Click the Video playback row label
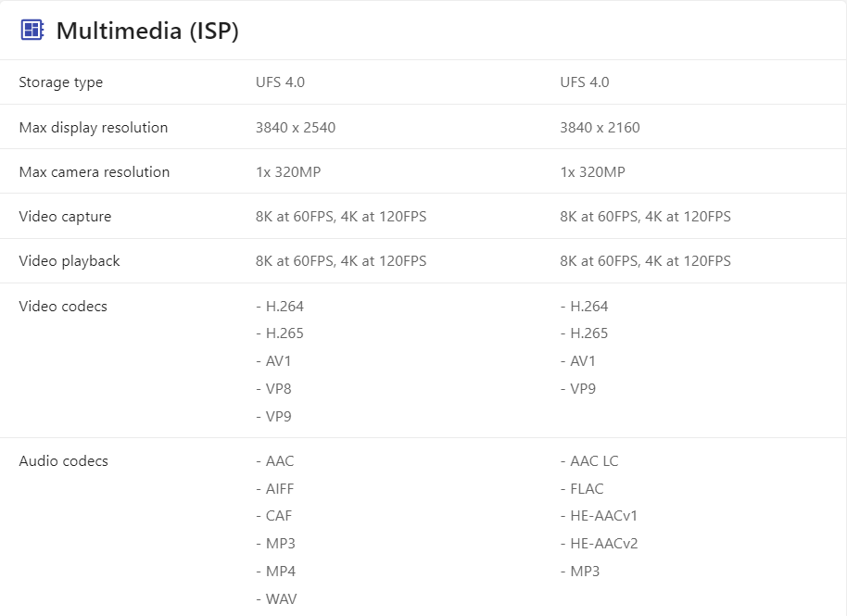This screenshot has height=616, width=847. [x=70, y=261]
